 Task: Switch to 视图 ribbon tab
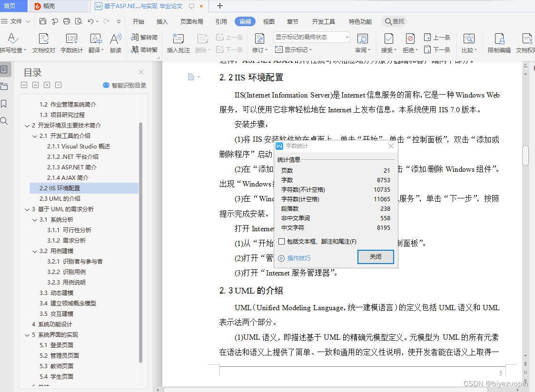click(x=269, y=21)
